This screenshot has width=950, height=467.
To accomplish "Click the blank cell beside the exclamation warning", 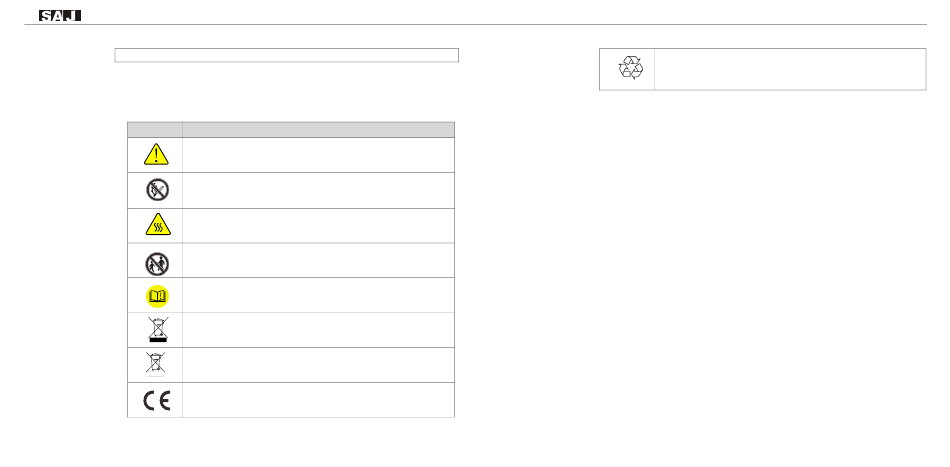I will pos(318,155).
